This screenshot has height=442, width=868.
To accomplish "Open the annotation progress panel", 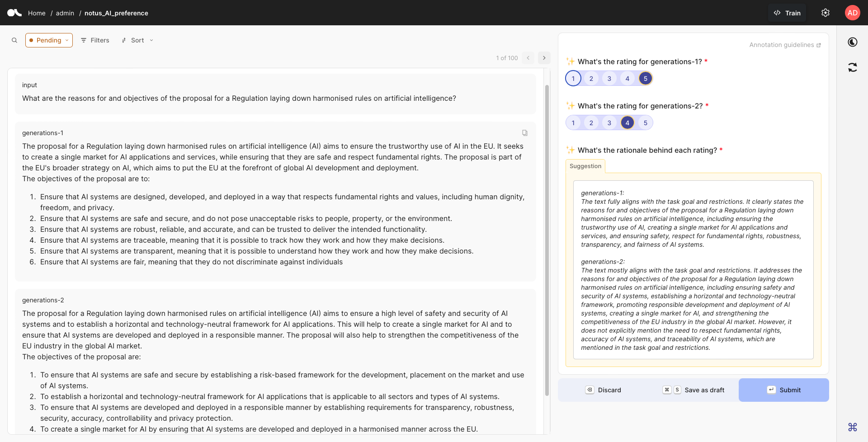I will pyautogui.click(x=853, y=42).
